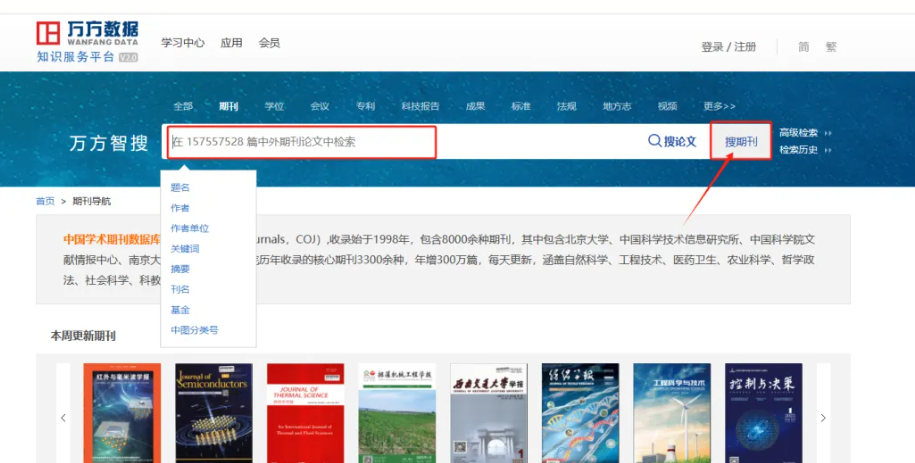Select the 视频 resource tab
This screenshot has height=463, width=915.
tap(667, 106)
